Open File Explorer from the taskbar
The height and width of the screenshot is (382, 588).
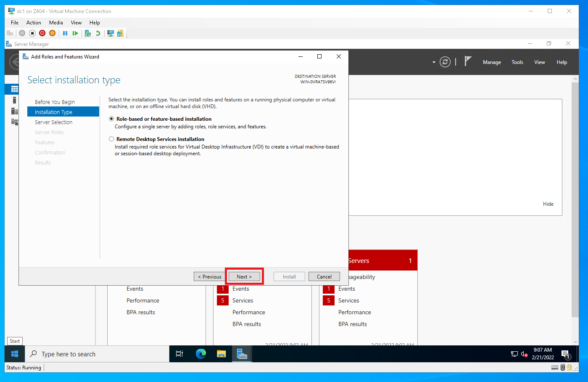(x=221, y=354)
